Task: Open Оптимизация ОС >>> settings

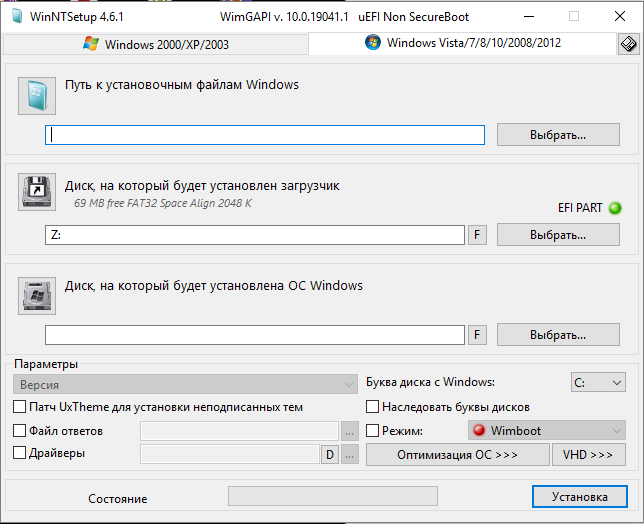Action: [458, 455]
